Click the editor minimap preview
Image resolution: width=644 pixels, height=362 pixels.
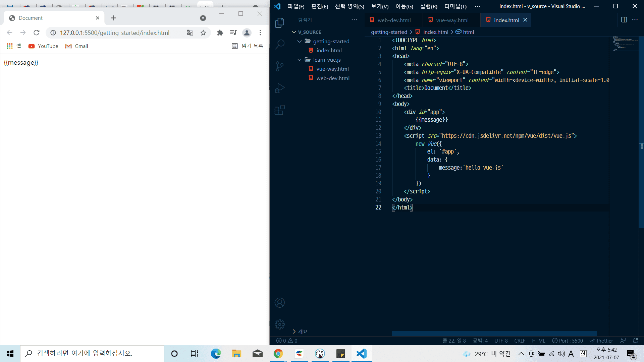point(624,44)
